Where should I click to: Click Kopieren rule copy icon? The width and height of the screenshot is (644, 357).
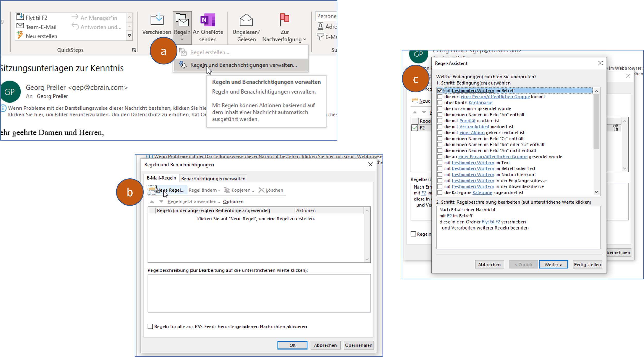227,190
